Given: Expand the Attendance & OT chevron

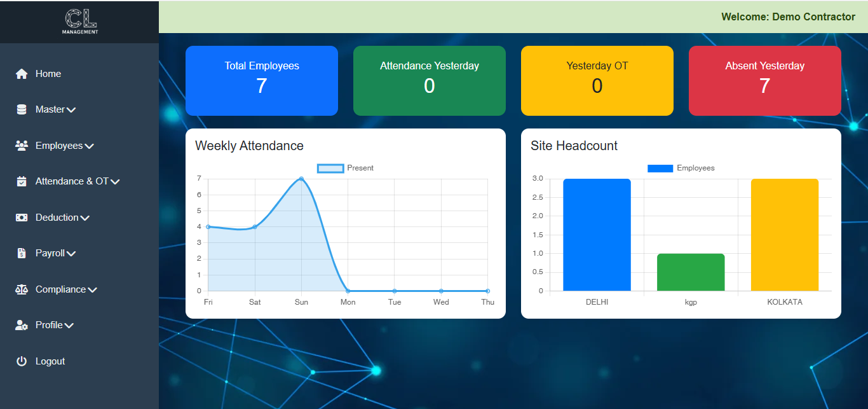Looking at the screenshot, I should pyautogui.click(x=115, y=182).
